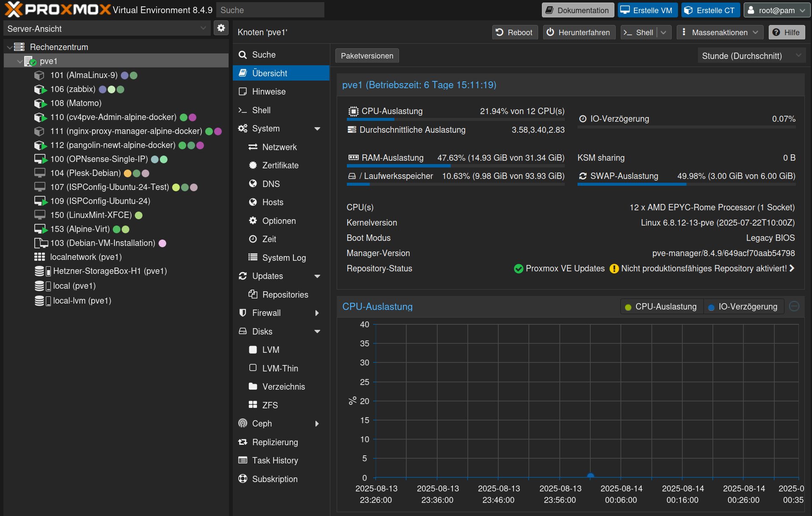Screen dimensions: 812x516
Task: Click the green check icon for Proxmox VE Updates
Action: click(518, 268)
